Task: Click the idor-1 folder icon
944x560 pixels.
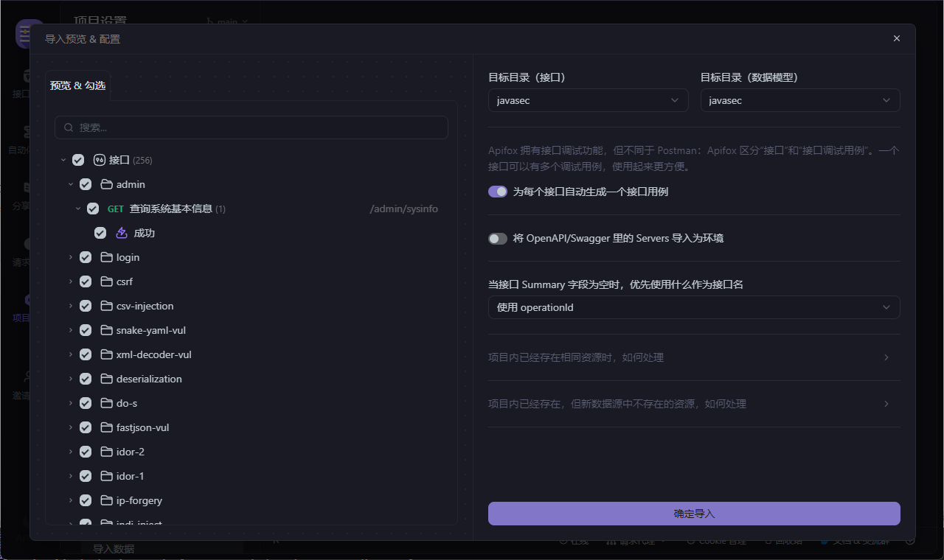Action: [106, 476]
